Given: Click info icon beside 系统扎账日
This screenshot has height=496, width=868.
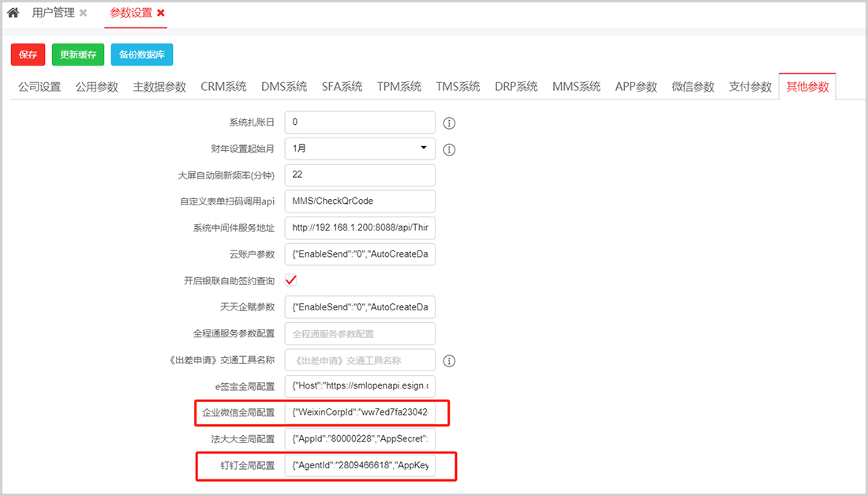Looking at the screenshot, I should point(450,123).
